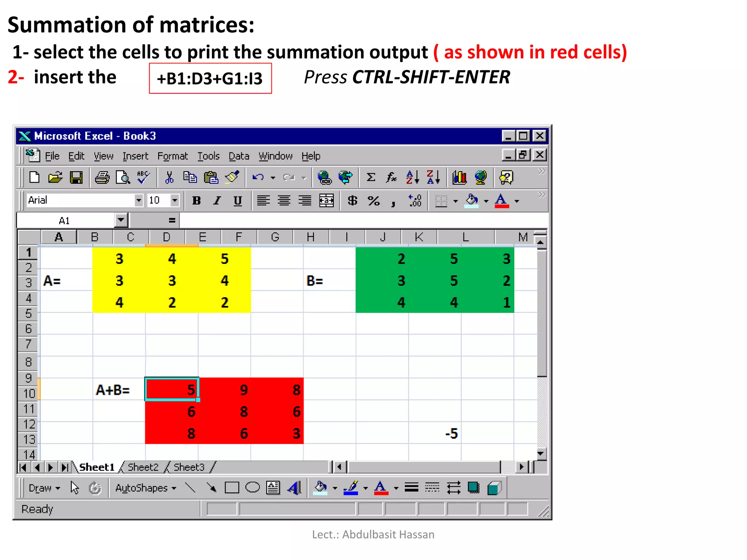Image resolution: width=747 pixels, height=560 pixels.
Task: Open the AutoShapes dropdown
Action: pos(146,488)
